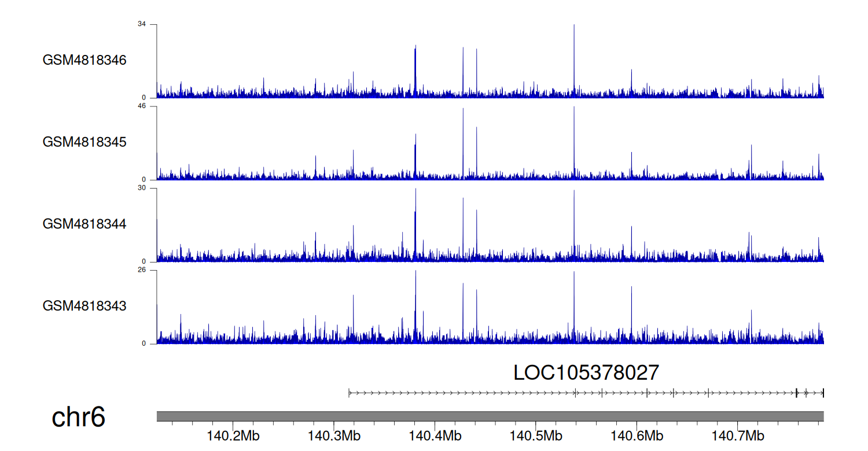The image size is (868, 451).
Task: Click the y-axis maximum value 46
Action: point(142,106)
